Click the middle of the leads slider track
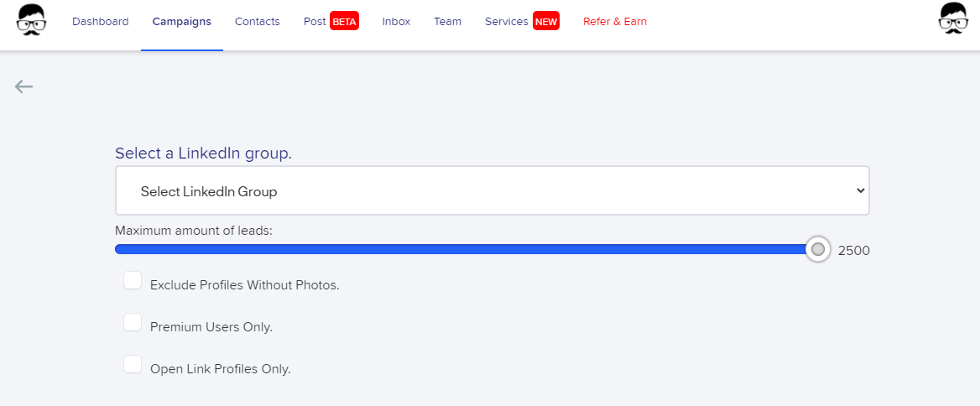 coord(467,250)
